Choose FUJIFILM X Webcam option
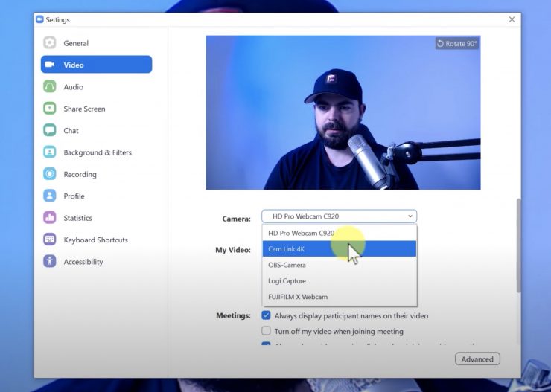Image resolution: width=551 pixels, height=392 pixels. click(x=339, y=297)
